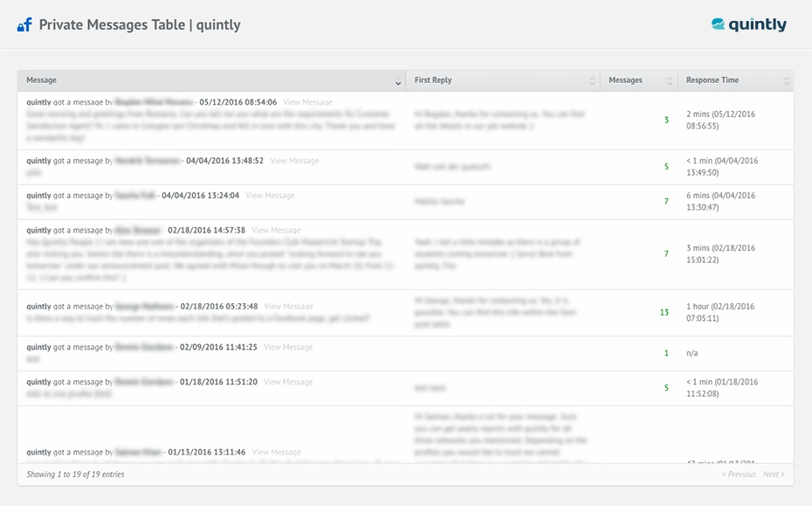Click message count 7 in the 04/04/2016 13:24:04 row
The width and height of the screenshot is (812, 506).
coord(666,201)
